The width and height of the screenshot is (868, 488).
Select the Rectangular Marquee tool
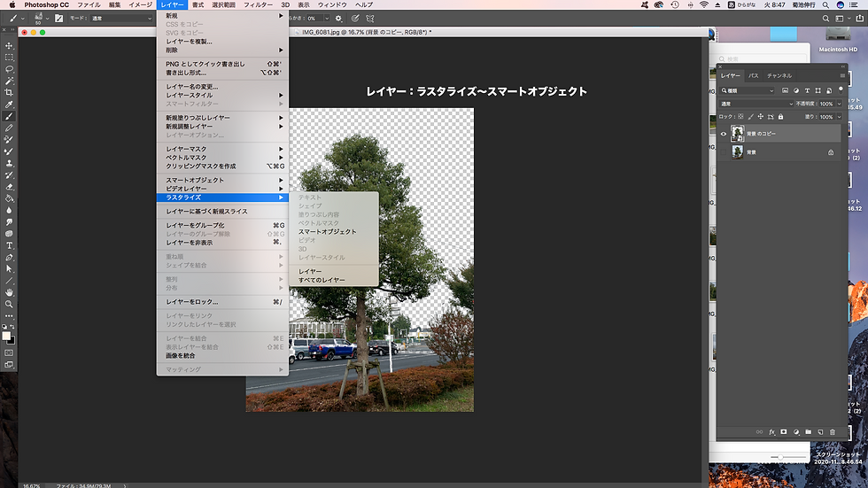coord(9,58)
